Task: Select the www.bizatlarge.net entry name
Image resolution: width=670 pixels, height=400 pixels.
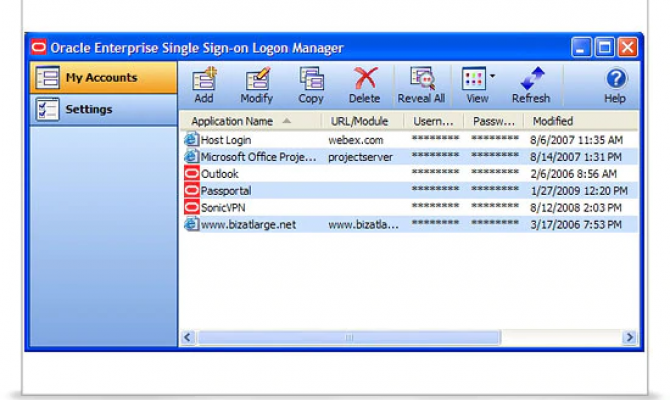Action: point(248,225)
